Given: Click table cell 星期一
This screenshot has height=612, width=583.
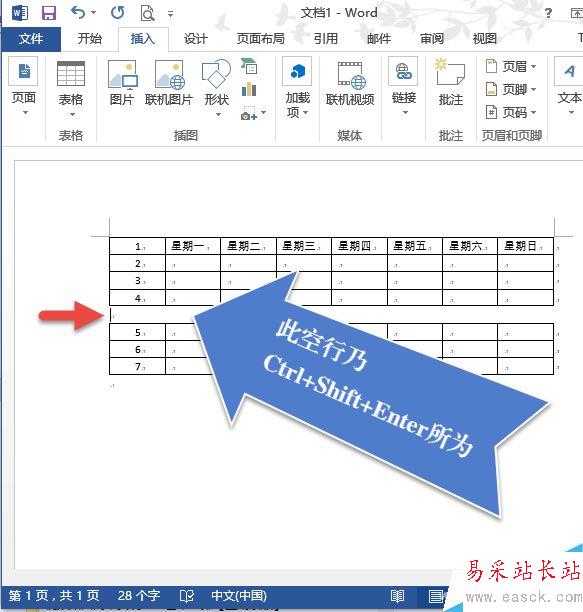Looking at the screenshot, I should pos(193,246).
